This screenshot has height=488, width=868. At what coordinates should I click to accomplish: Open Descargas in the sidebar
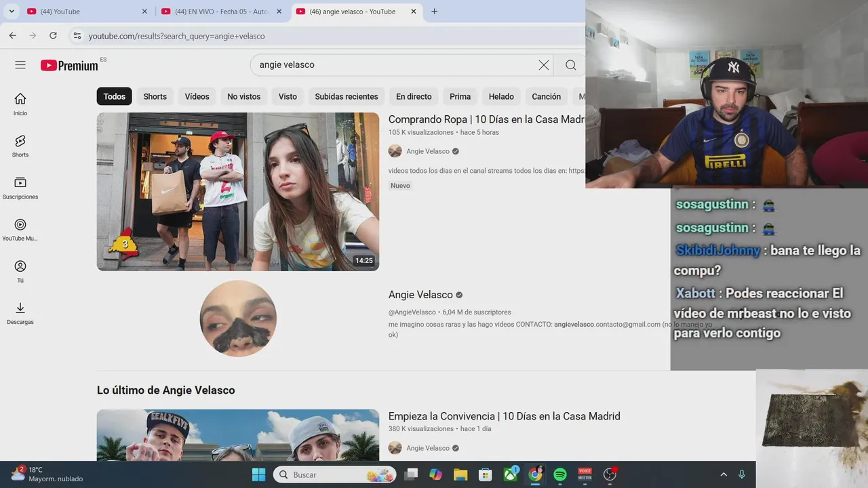[x=20, y=313]
